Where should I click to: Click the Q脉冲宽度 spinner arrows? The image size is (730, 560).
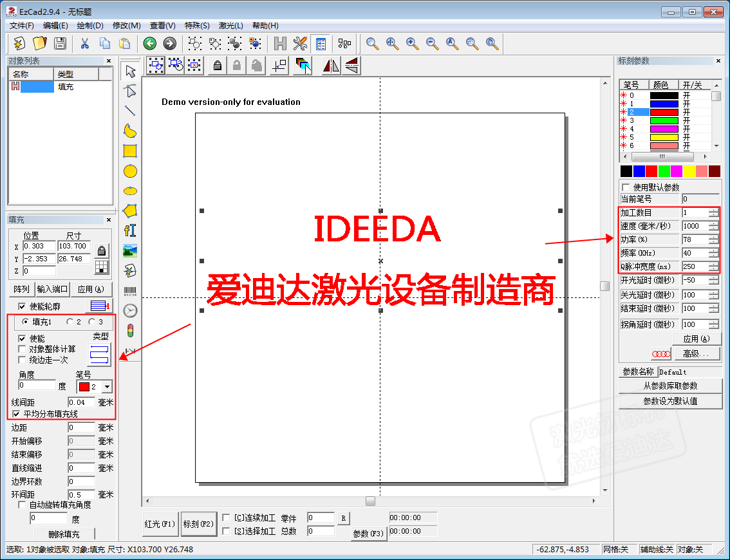(x=714, y=266)
